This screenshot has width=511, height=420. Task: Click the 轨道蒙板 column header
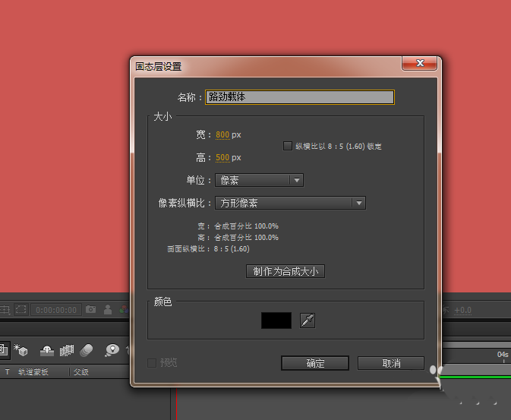click(x=33, y=371)
